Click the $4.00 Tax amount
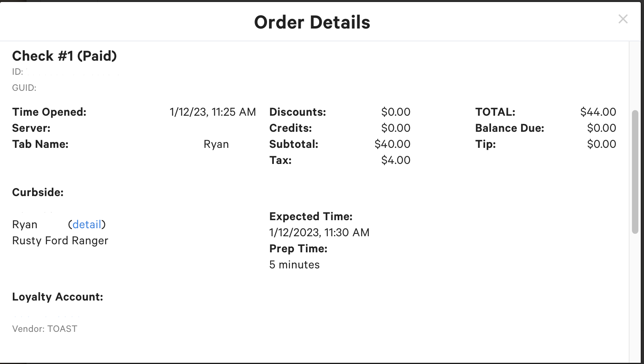The image size is (644, 364). (x=395, y=160)
